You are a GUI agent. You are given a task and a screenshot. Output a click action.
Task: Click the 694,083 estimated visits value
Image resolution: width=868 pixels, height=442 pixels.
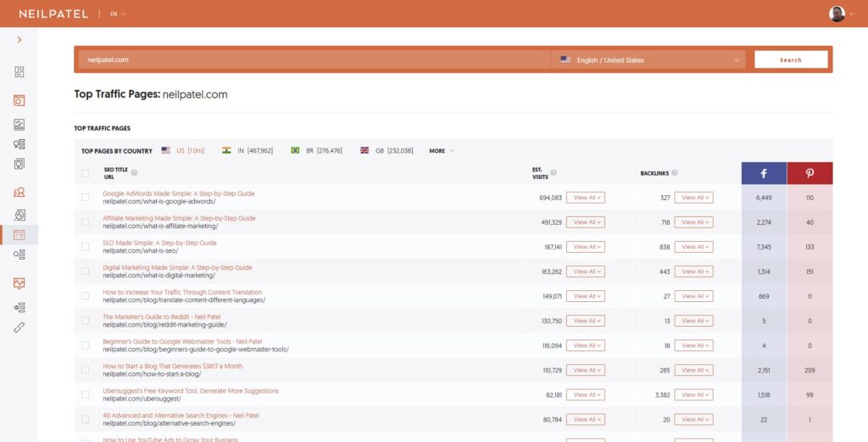point(550,198)
